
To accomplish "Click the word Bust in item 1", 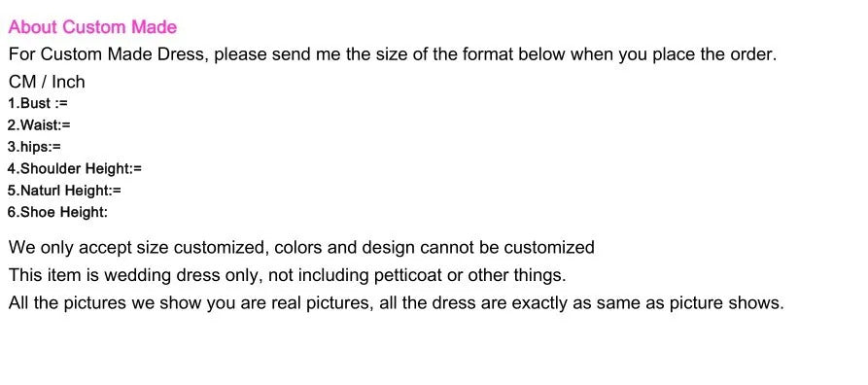I will (35, 104).
